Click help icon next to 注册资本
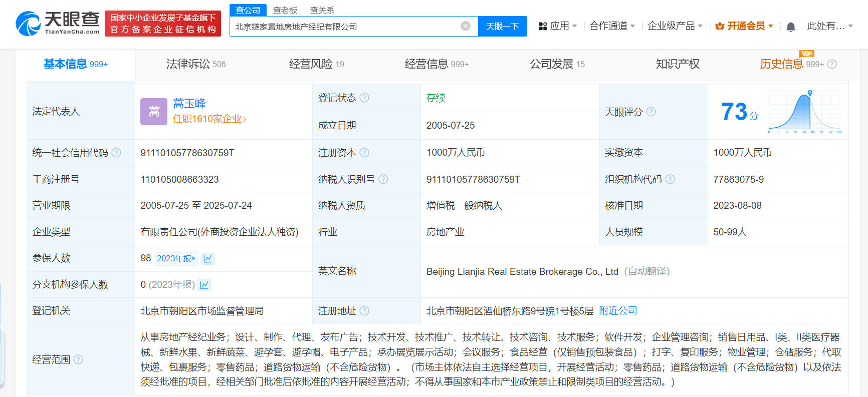 coord(364,153)
